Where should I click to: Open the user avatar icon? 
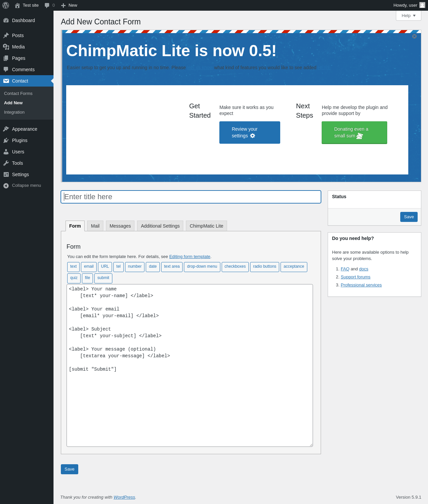[422, 5]
